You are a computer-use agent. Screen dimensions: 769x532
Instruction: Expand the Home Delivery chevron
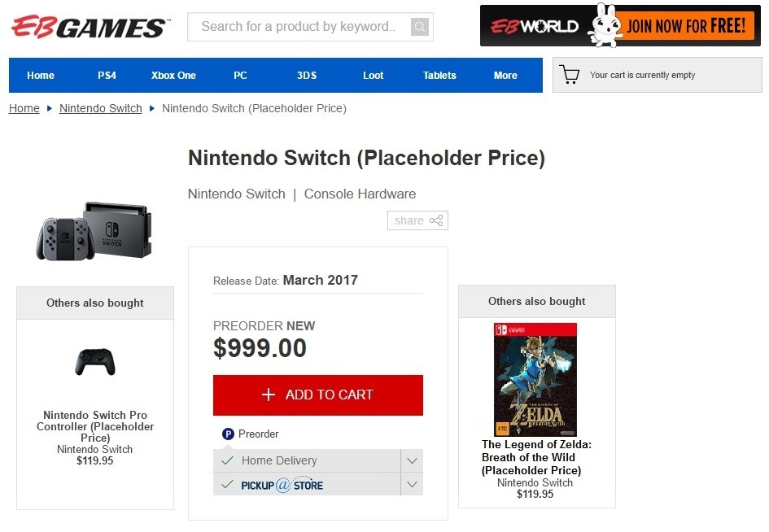coord(412,460)
